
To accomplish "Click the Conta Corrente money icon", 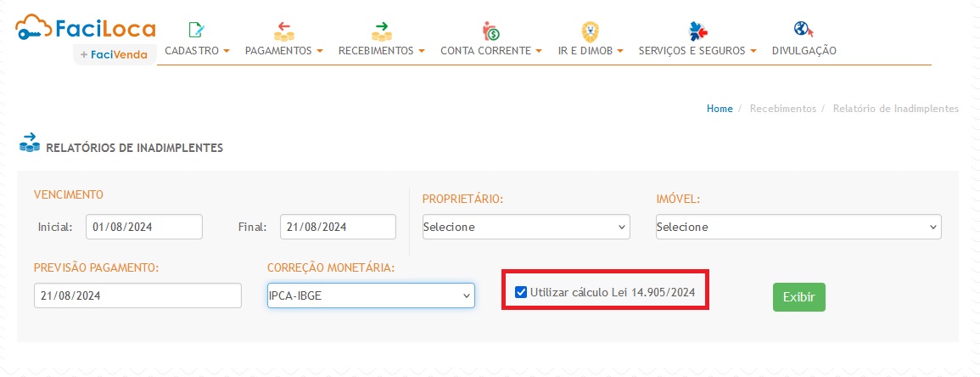I will pyautogui.click(x=491, y=31).
